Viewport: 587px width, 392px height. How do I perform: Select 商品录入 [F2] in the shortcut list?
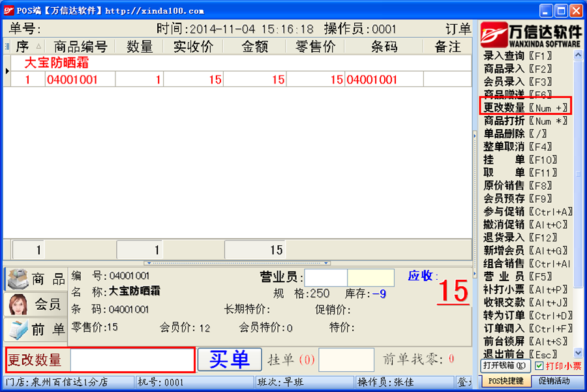(518, 69)
